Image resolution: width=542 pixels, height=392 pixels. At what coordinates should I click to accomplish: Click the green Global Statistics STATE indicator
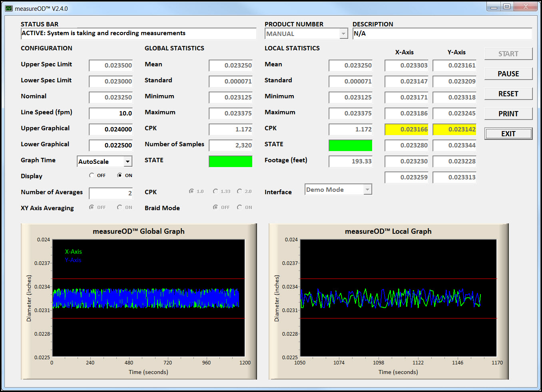pyautogui.click(x=231, y=161)
